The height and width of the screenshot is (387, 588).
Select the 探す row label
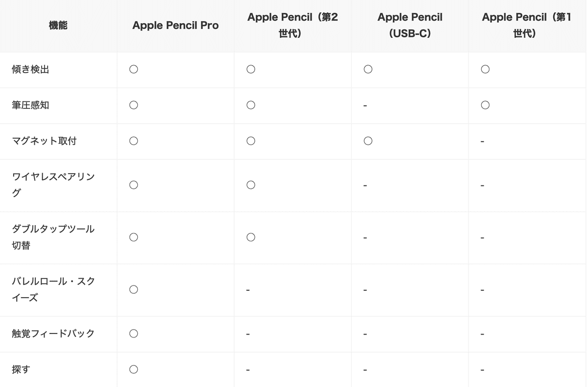click(x=21, y=369)
